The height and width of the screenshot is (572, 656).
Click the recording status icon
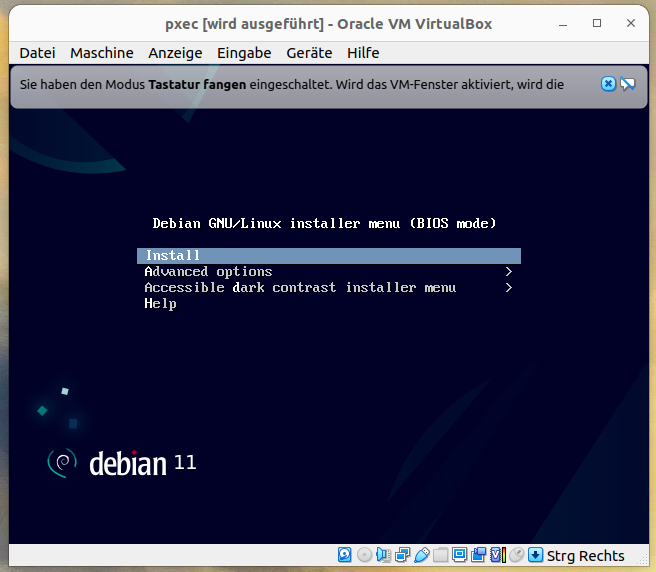(479, 555)
